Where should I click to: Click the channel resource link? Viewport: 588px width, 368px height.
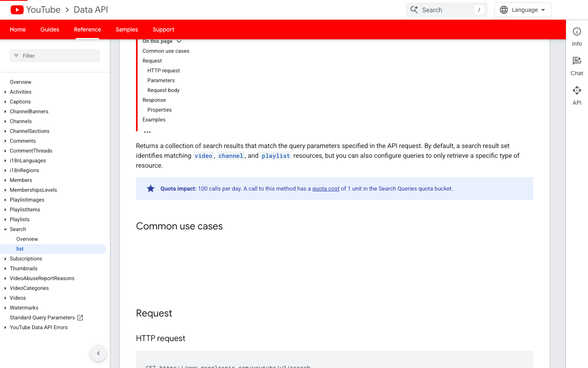[x=231, y=156]
